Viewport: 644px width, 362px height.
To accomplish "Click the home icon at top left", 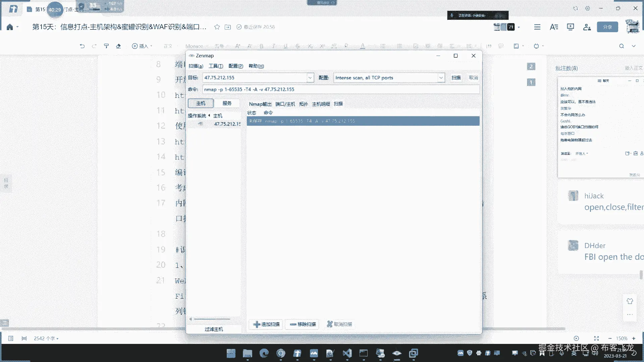I will pyautogui.click(x=10, y=27).
